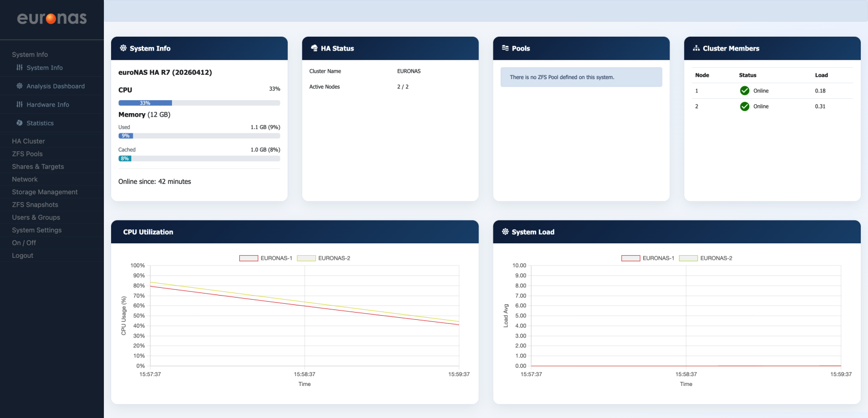The image size is (868, 418).
Task: Click the 'no ZFS Pool defined' notice
Action: tap(581, 77)
